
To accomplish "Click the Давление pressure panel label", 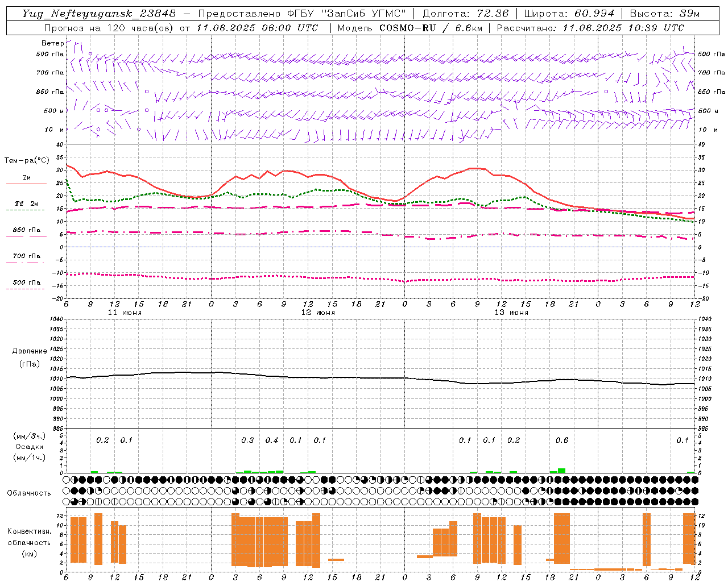I will pyautogui.click(x=30, y=351).
